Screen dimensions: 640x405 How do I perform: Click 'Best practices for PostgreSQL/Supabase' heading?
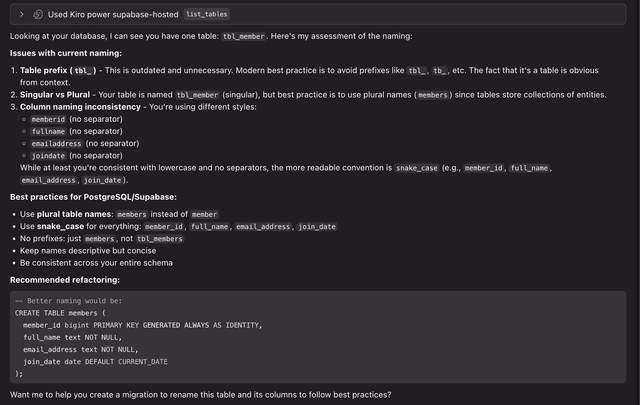[93, 197]
